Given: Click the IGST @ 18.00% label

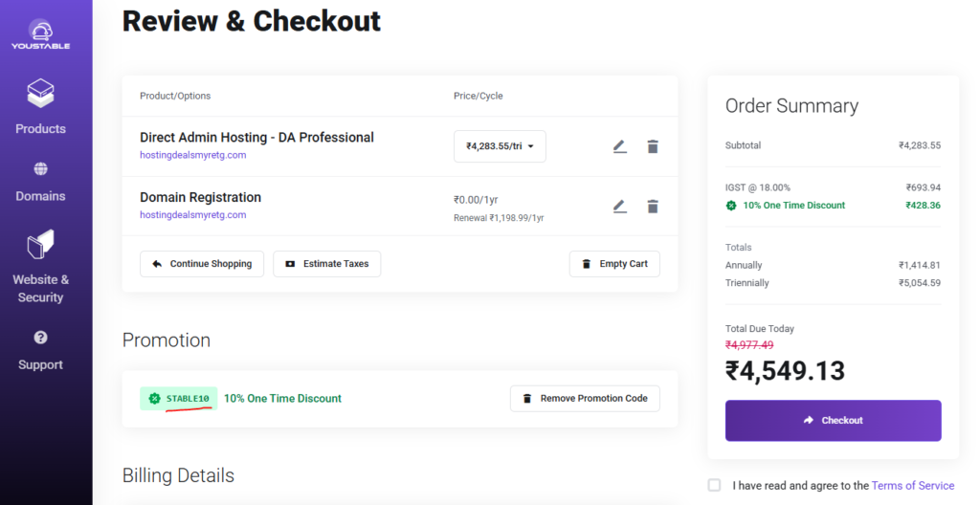Looking at the screenshot, I should 758,187.
